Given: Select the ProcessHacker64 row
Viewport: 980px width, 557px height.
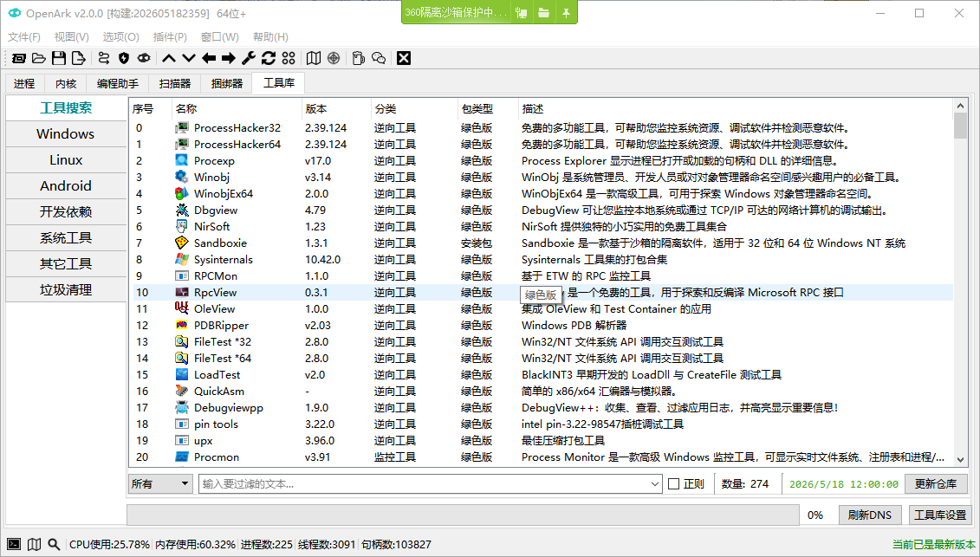Looking at the screenshot, I should [x=542, y=145].
